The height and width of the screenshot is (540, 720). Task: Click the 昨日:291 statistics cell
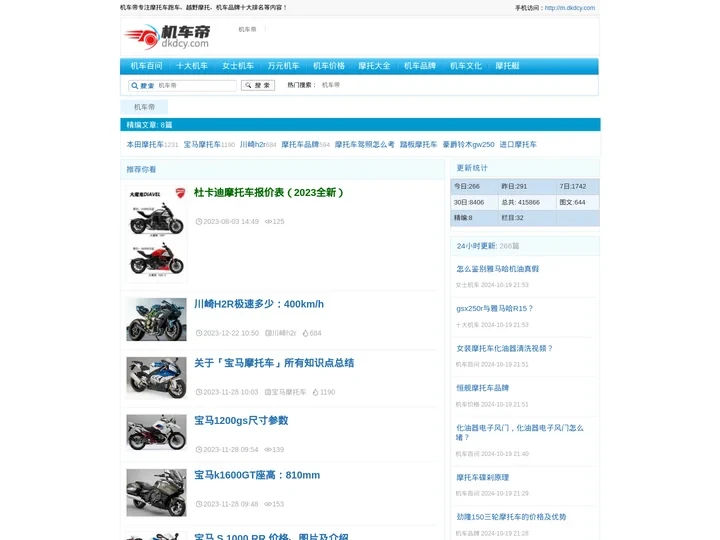point(527,186)
